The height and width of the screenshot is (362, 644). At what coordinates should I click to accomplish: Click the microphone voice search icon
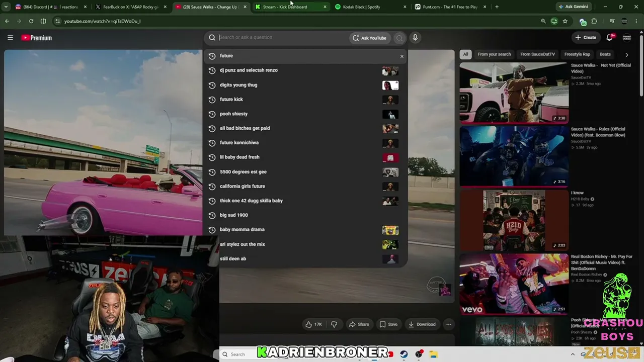click(x=415, y=38)
